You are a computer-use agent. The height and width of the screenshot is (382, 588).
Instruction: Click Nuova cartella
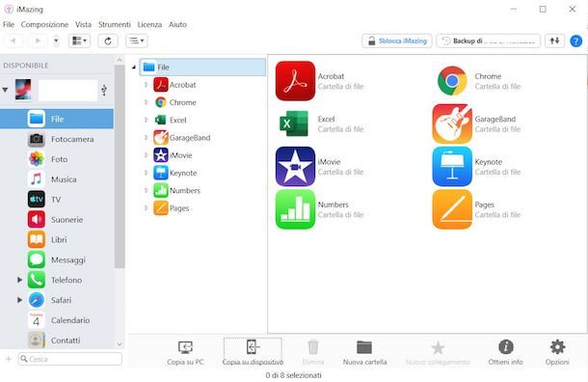coord(364,353)
